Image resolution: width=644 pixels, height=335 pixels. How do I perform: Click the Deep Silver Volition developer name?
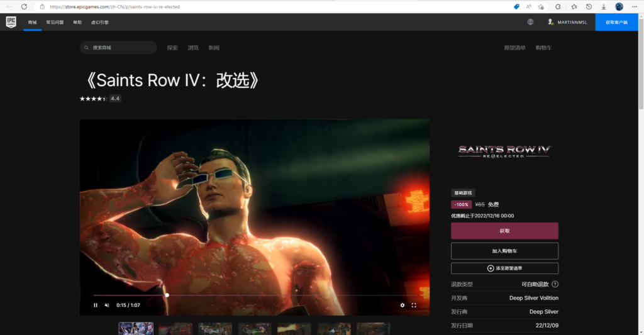tap(533, 298)
